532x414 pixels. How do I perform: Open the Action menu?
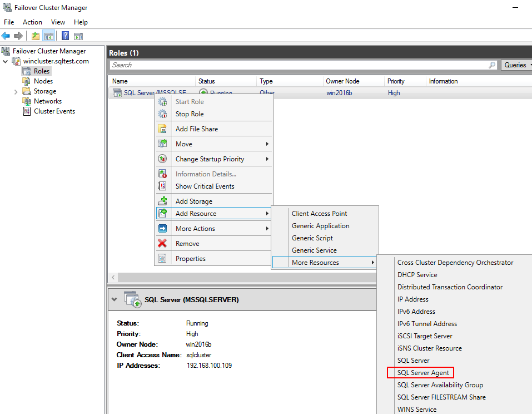pyautogui.click(x=33, y=22)
